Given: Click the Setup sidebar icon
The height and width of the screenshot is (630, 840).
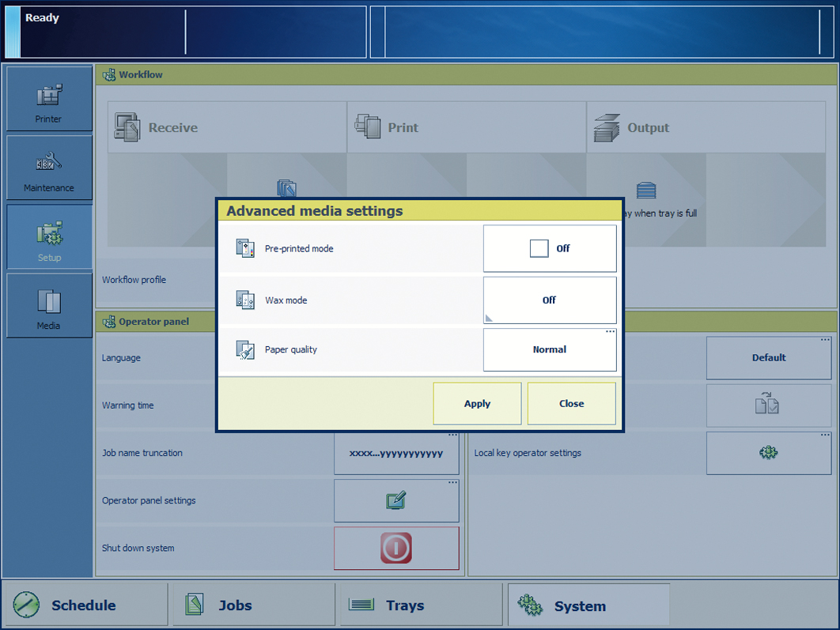Looking at the screenshot, I should (49, 237).
